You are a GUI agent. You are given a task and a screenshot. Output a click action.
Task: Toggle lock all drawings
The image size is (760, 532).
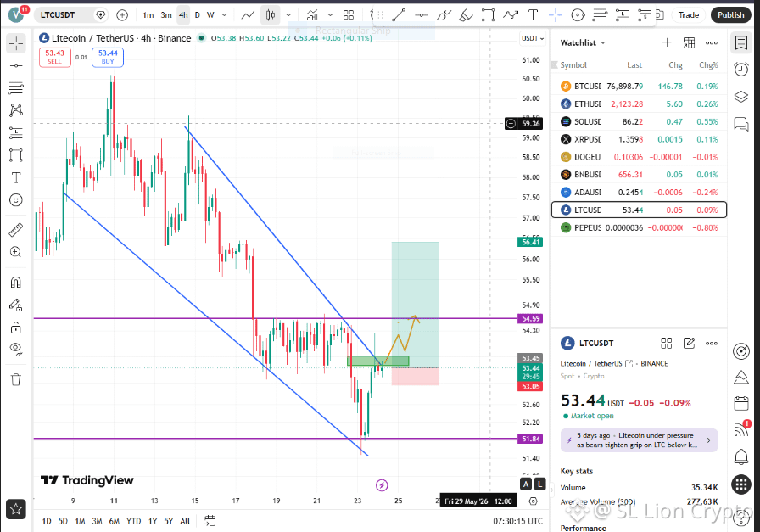pos(16,328)
